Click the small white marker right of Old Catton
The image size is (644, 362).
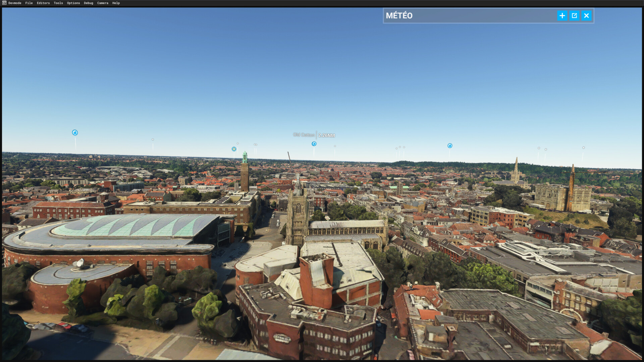pyautogui.click(x=335, y=146)
